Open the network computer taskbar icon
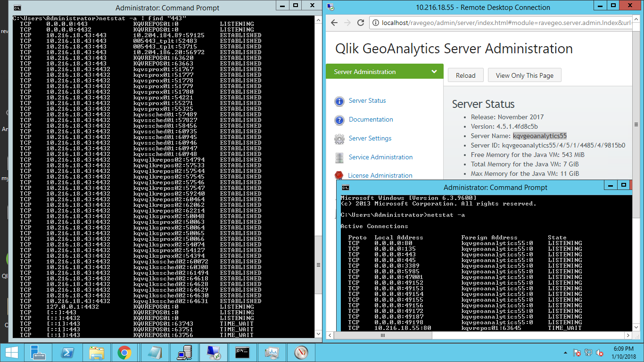644x362 pixels. [183, 353]
